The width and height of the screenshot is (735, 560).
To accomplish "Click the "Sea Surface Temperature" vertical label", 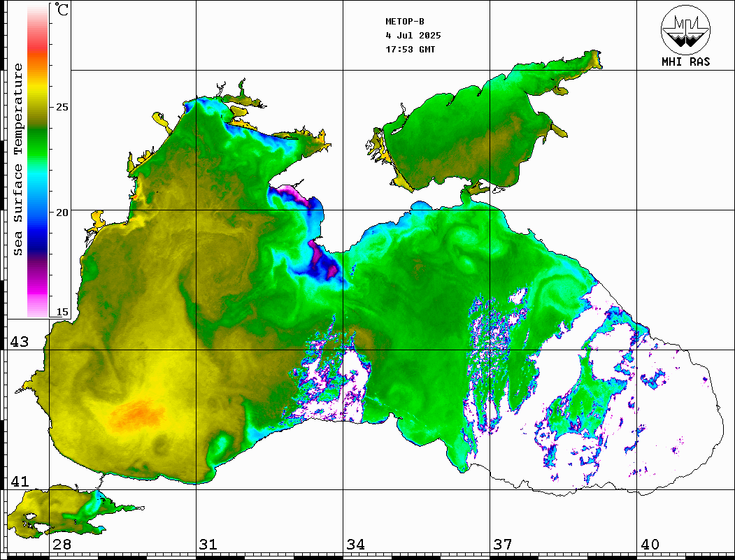I will pos(17,159).
